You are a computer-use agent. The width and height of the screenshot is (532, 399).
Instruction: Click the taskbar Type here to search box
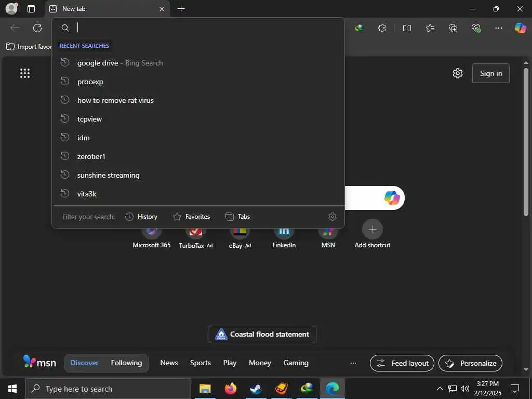click(108, 389)
